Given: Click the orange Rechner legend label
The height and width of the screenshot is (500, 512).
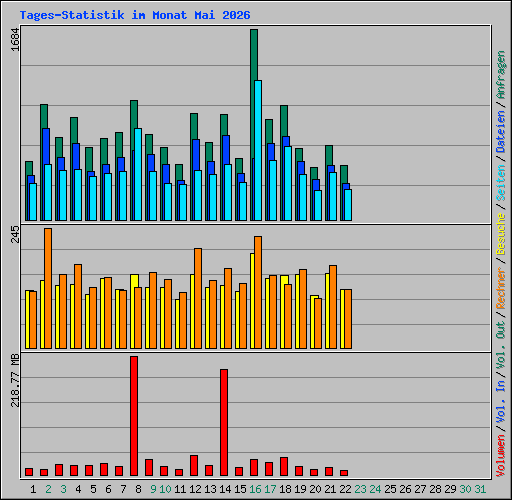Looking at the screenshot, I should tap(501, 288).
